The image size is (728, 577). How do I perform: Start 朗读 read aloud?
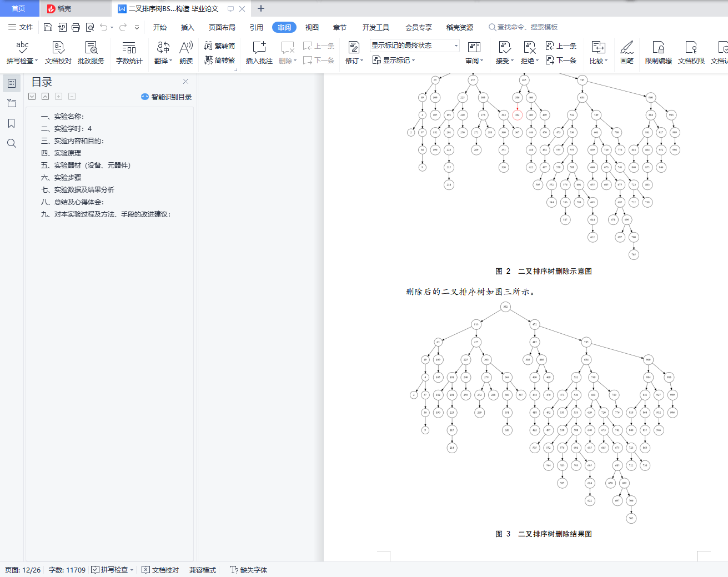click(x=186, y=52)
